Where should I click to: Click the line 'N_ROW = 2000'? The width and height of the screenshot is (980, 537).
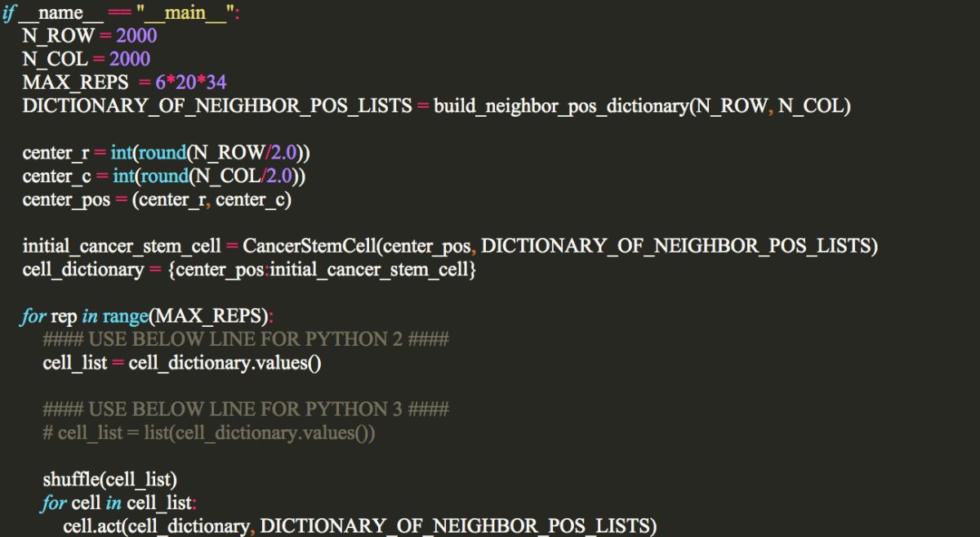[90, 37]
